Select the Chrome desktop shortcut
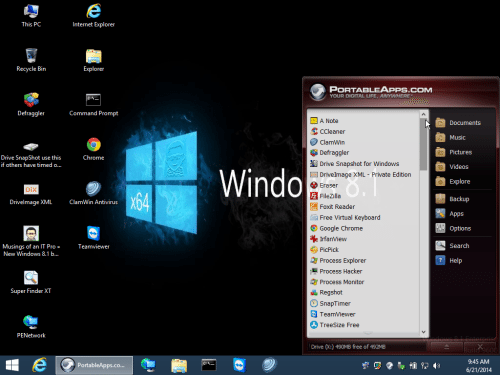This screenshot has height=375, width=500. [94, 149]
